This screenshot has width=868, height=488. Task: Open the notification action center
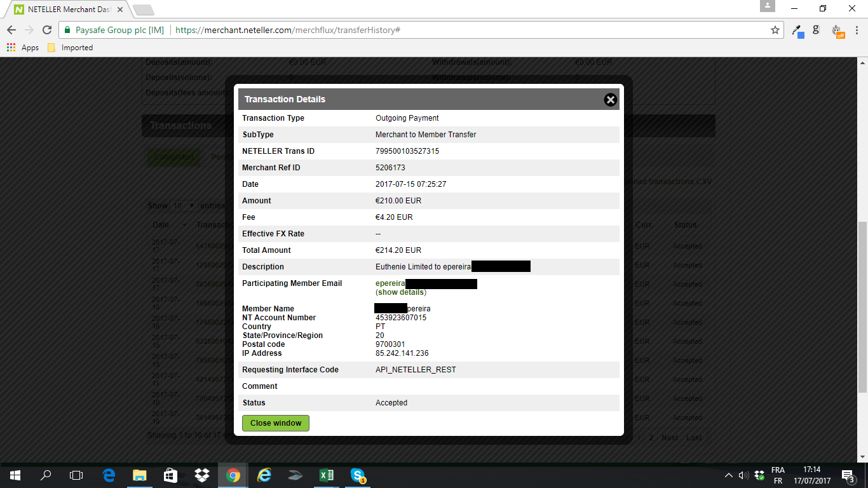848,475
